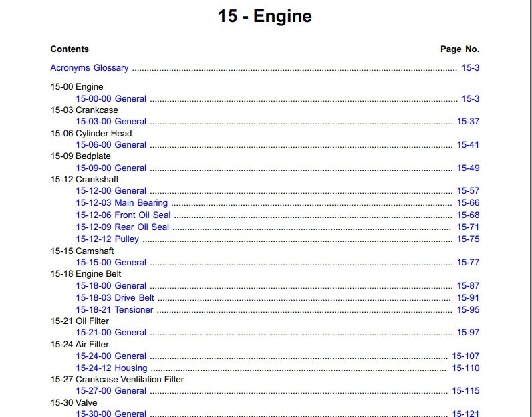
Task: Open 15-00-00 General contents entry
Action: pyautogui.click(x=111, y=98)
